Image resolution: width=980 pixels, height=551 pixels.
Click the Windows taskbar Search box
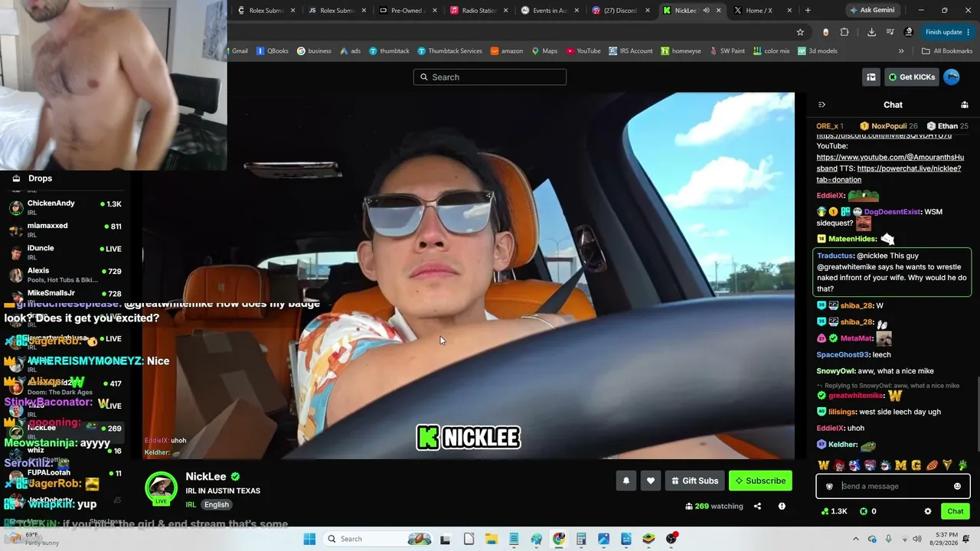[377, 539]
